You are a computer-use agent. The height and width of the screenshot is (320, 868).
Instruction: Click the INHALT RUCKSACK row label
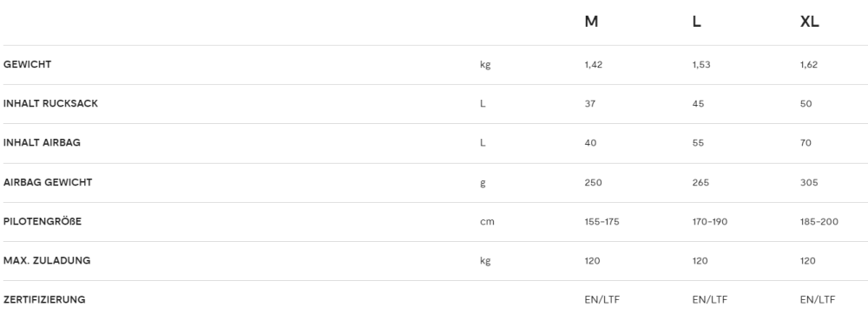pyautogui.click(x=50, y=103)
